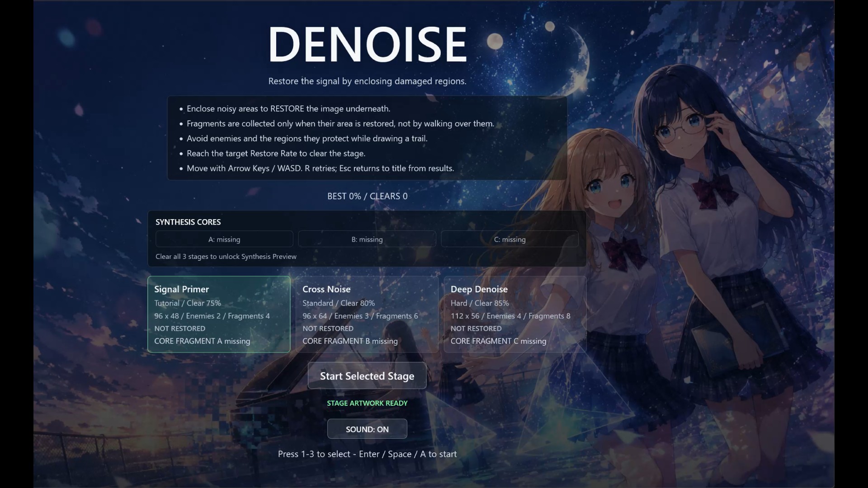Viewport: 868px width, 488px height.
Task: Click the 'Fragments are collected only when' instruction
Action: coord(340,123)
